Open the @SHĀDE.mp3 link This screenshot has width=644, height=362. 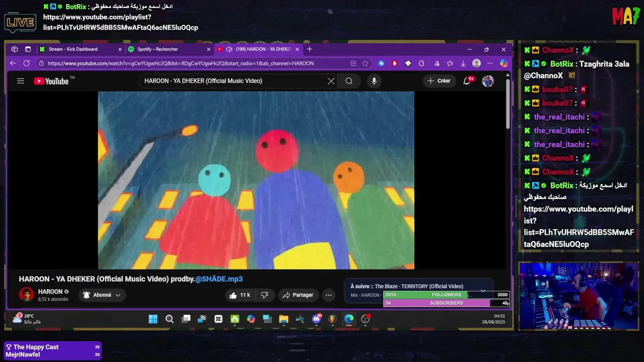tap(219, 279)
